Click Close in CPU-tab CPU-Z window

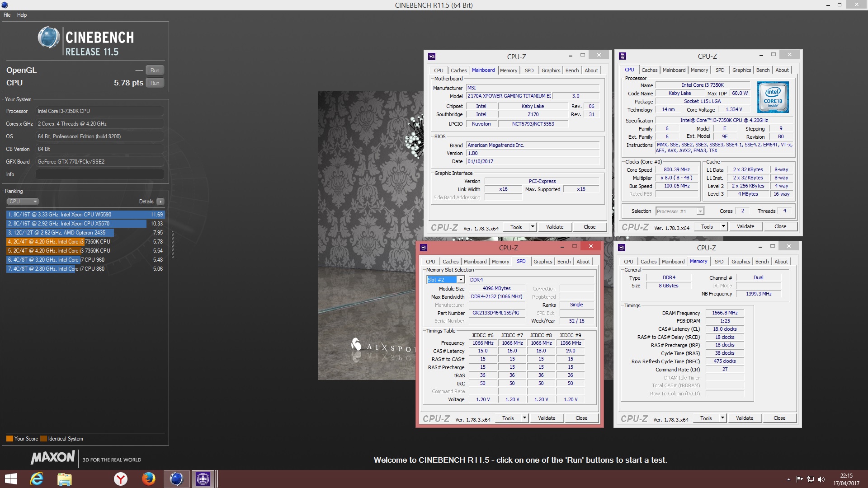(780, 226)
